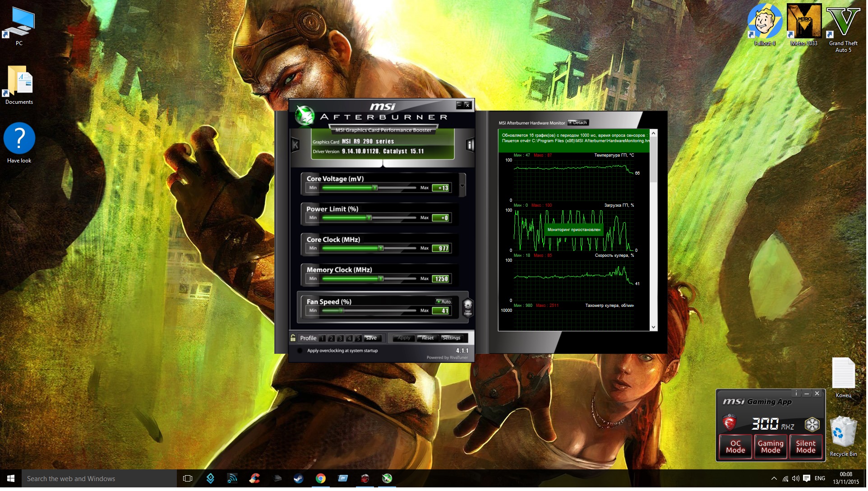Activate Silent Mode in Gaming App
The width and height of the screenshot is (868, 491).
806,447
